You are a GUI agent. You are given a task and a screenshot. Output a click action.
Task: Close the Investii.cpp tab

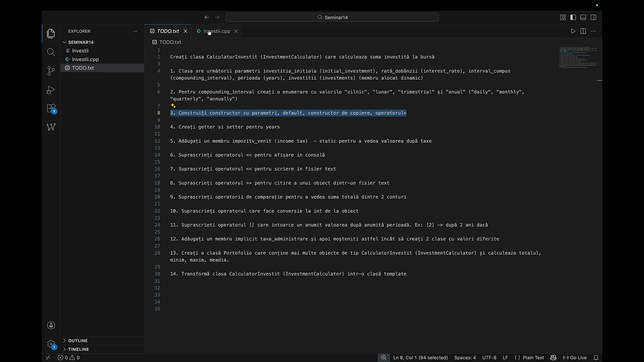(x=235, y=31)
